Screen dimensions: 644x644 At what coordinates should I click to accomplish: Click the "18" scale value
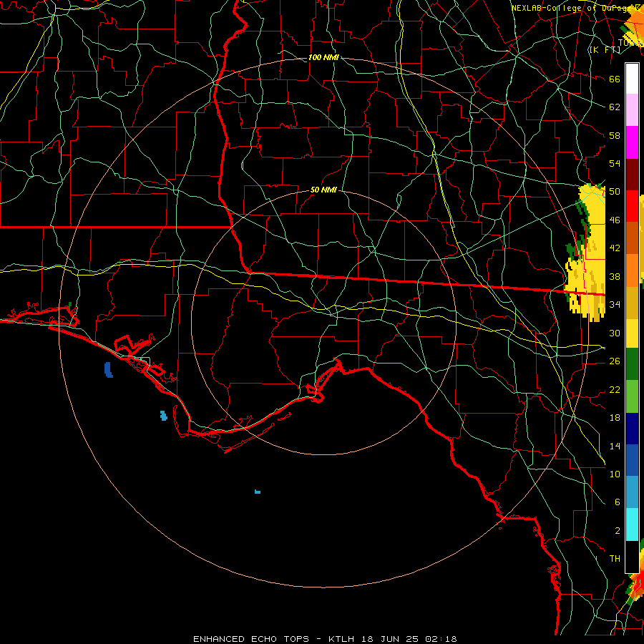click(615, 418)
